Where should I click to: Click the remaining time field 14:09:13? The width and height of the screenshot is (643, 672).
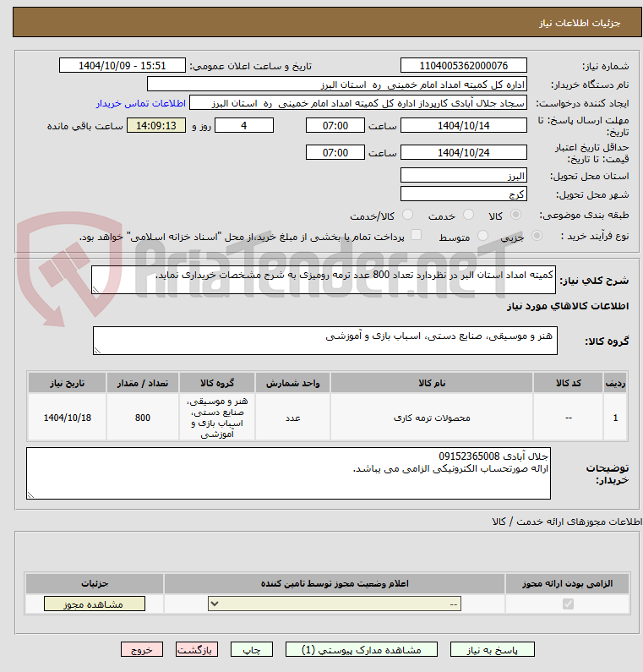coord(156,126)
